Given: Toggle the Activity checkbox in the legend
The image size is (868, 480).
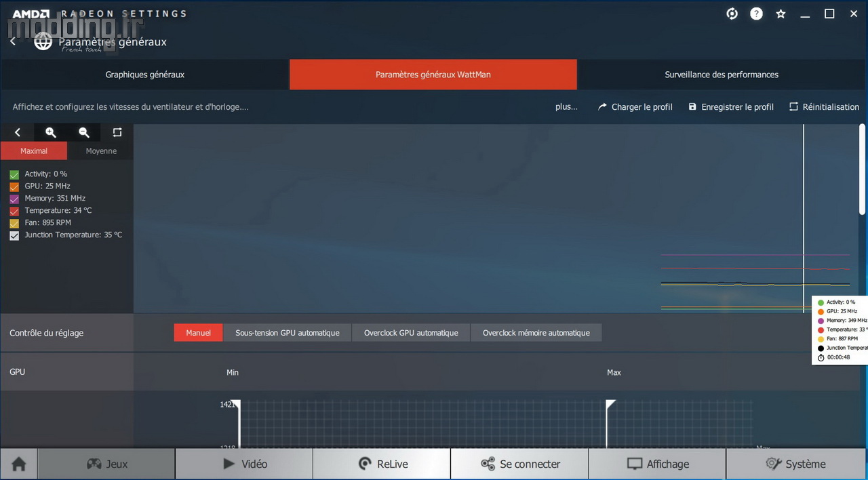Looking at the screenshot, I should point(14,174).
